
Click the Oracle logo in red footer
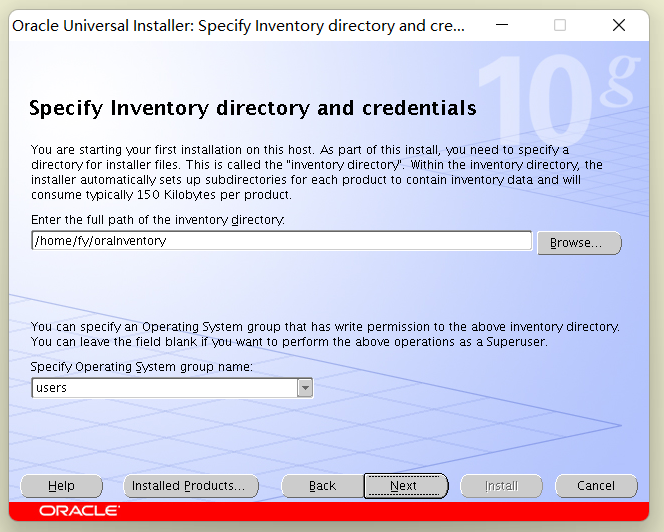click(x=79, y=511)
